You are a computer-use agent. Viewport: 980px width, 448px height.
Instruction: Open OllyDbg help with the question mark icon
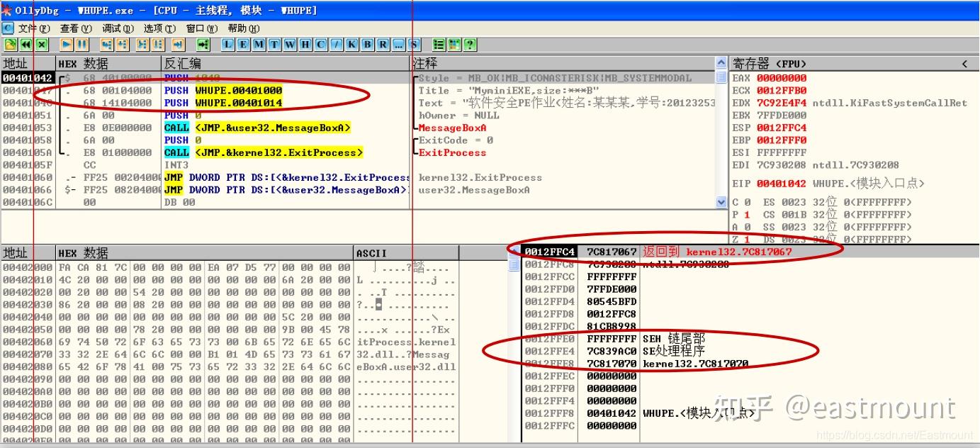(x=470, y=44)
